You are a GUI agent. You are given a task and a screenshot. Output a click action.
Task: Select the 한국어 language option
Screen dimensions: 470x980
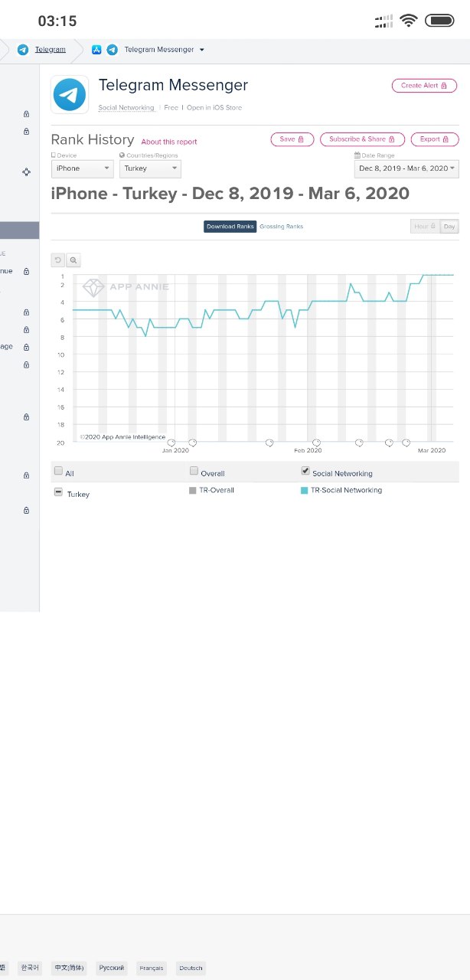[x=31, y=968]
